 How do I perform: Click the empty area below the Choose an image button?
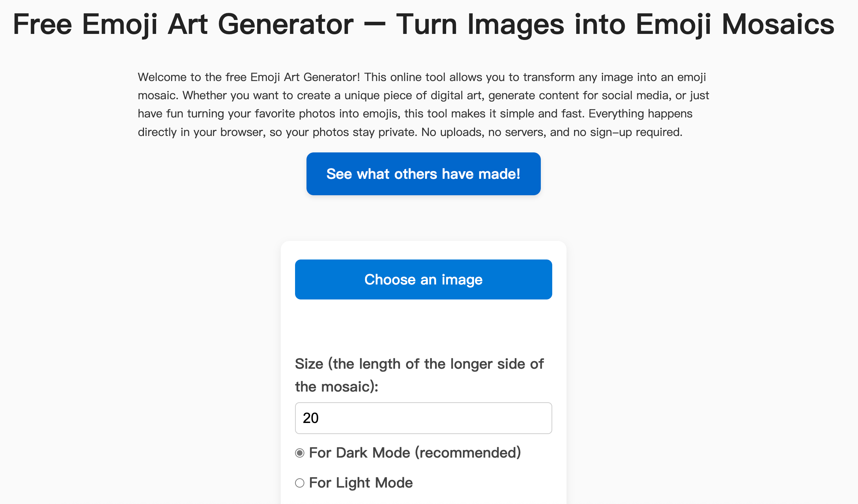423,325
